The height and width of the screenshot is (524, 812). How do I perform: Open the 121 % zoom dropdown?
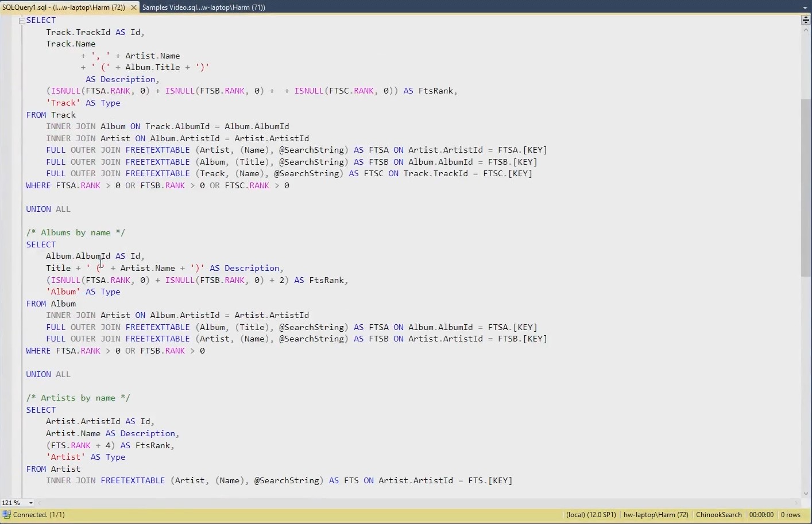31,503
